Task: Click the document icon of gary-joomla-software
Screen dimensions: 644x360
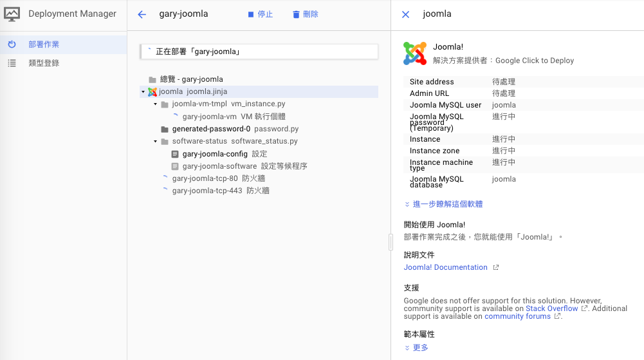Action: (175, 166)
